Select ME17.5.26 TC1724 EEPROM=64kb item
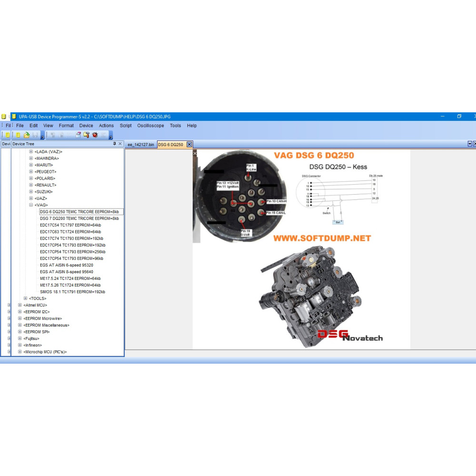The height and width of the screenshot is (476, 476). (x=70, y=285)
